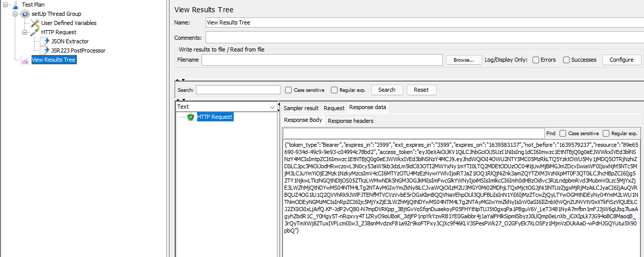
Task: Click the Browse... button
Action: point(464,60)
